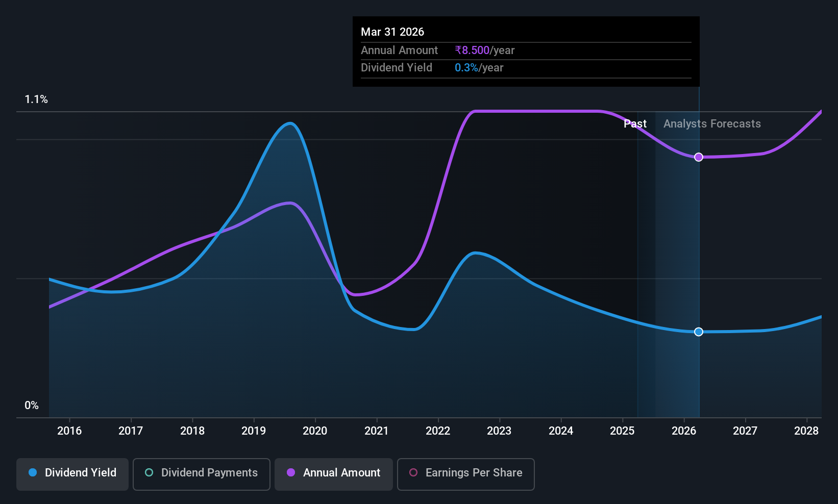Enable the Earnings Per Share series
Screen dimensions: 838x504
[x=465, y=474]
